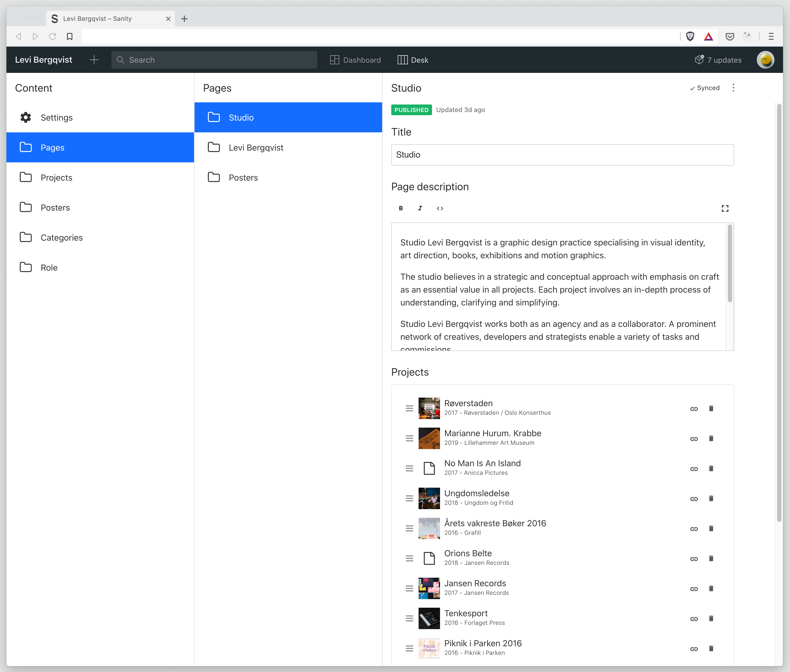790x672 pixels.
Task: Click the "Updated 3d ago" status text
Action: pyautogui.click(x=460, y=110)
